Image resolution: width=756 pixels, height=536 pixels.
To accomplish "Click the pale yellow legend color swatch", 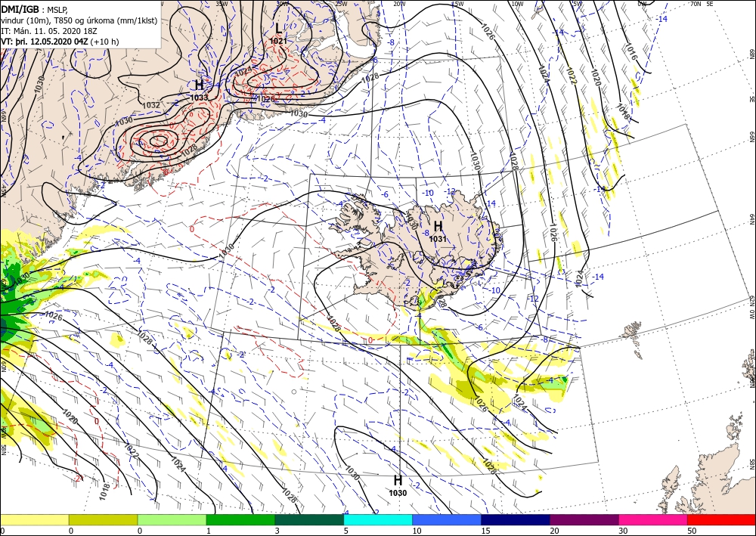I will coord(34,519).
